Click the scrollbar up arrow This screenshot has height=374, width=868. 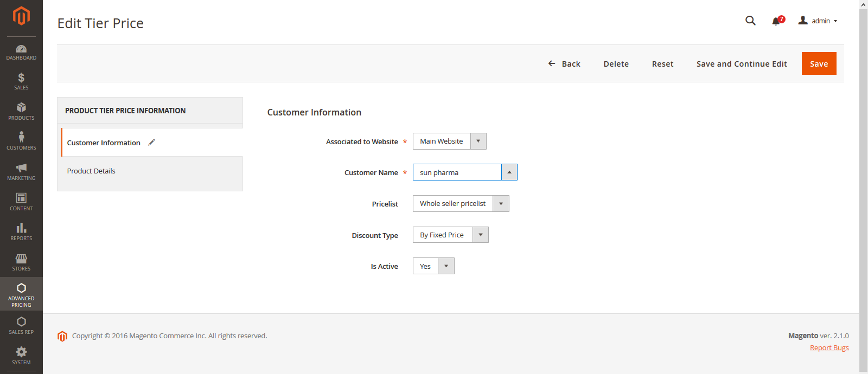coord(863,4)
